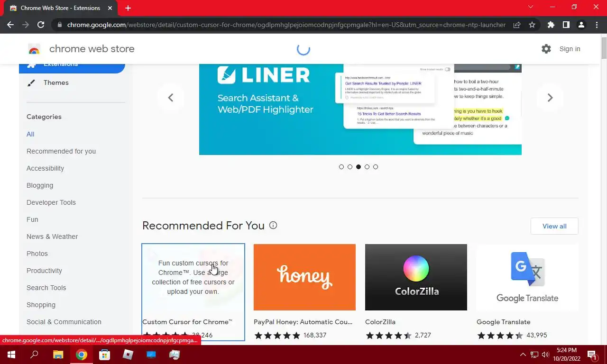Image resolution: width=607 pixels, height=364 pixels.
Task: Open the Roblox taskbar icon
Action: (128, 355)
